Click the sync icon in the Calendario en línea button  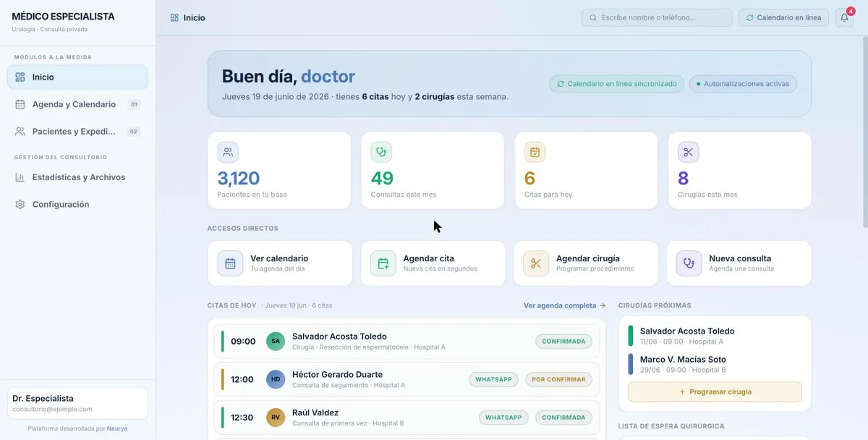[749, 17]
